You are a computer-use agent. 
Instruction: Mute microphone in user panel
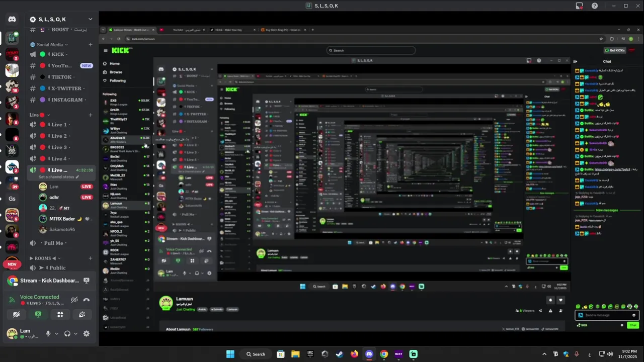(x=48, y=333)
